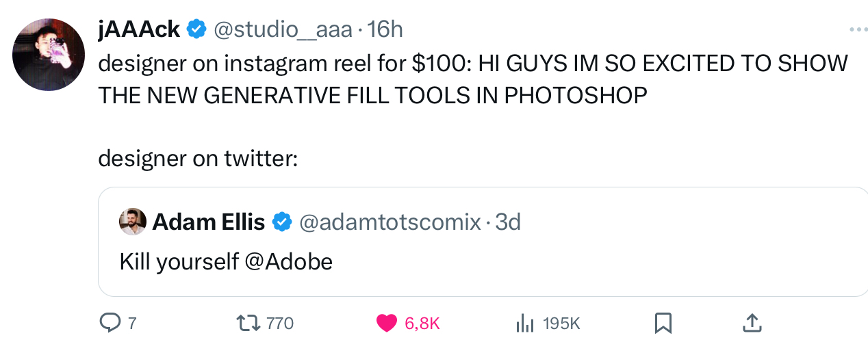
Task: Open the three-dot more options menu
Action: 858,29
